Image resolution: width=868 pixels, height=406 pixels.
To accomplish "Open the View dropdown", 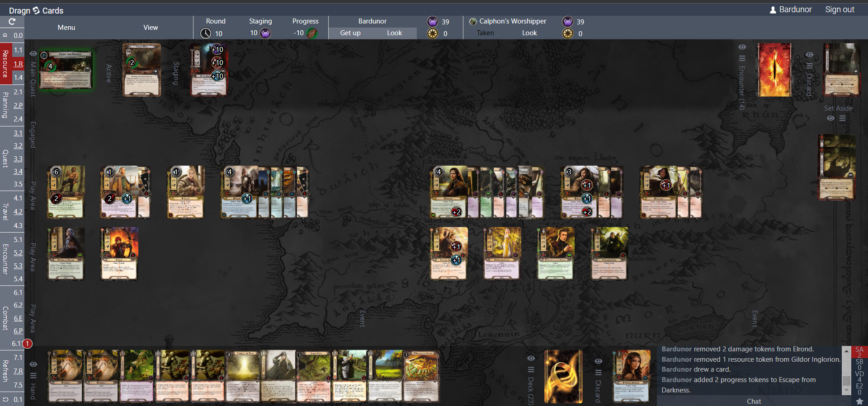I will tap(151, 28).
